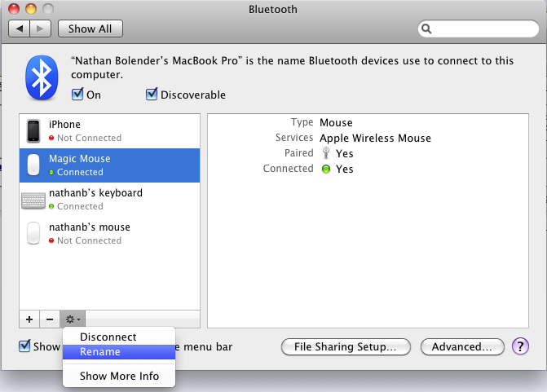Open the gear action menu
This screenshot has height=392, width=547.
point(73,319)
